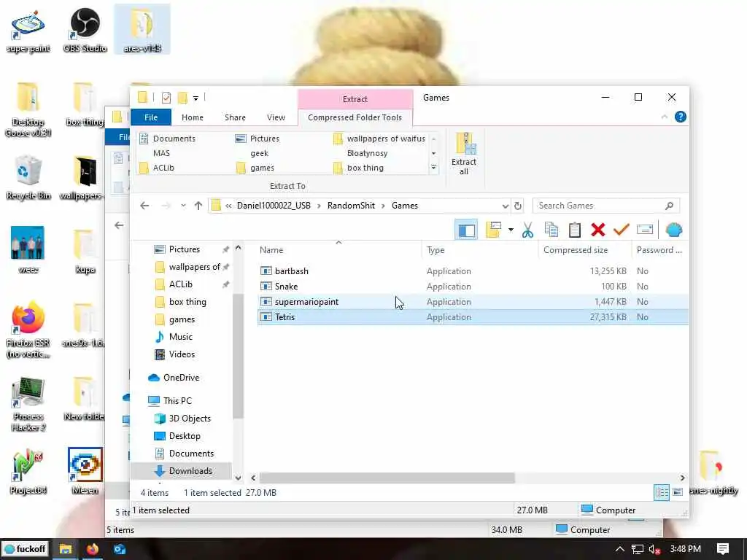Collapse the ribbon chevron
The width and height of the screenshot is (747, 560).
pyautogui.click(x=664, y=117)
